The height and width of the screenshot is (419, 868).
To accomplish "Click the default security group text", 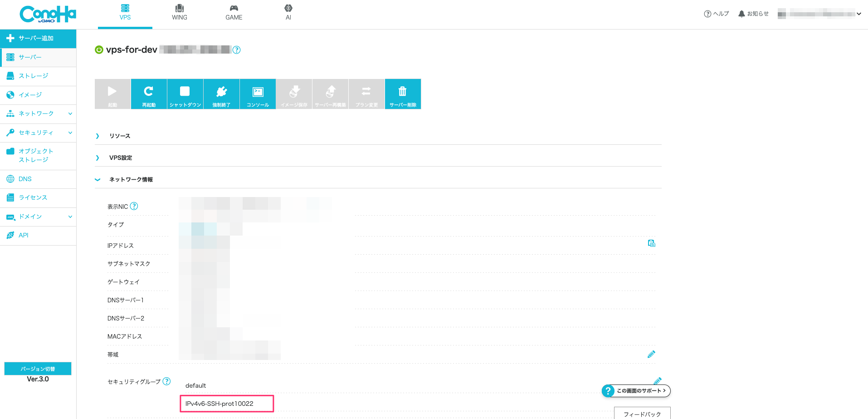I will 195,385.
